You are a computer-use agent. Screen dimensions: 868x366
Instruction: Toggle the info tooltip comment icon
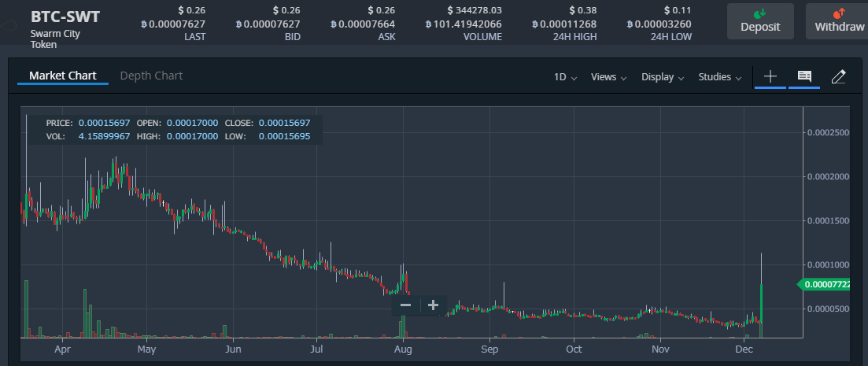point(804,76)
